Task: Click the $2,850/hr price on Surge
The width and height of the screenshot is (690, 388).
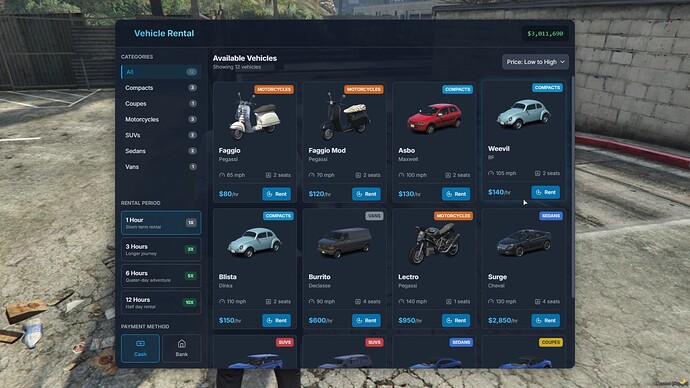Action: tap(503, 321)
